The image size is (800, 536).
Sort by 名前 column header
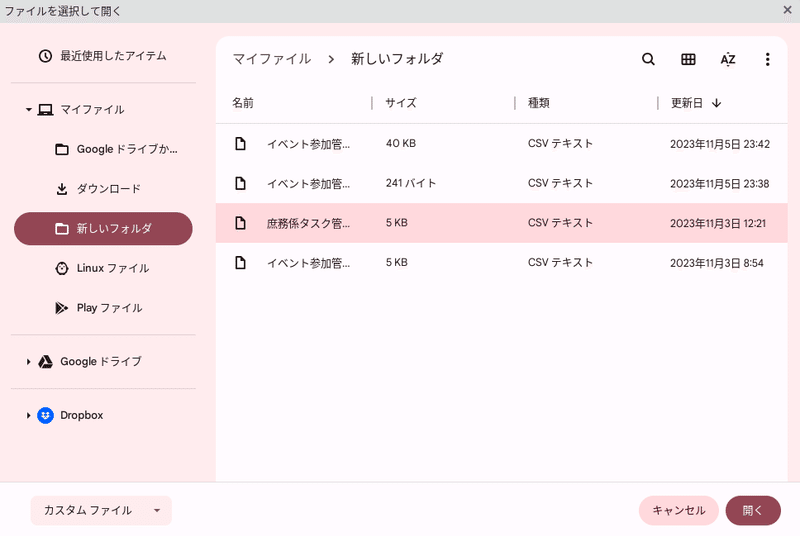coord(243,103)
